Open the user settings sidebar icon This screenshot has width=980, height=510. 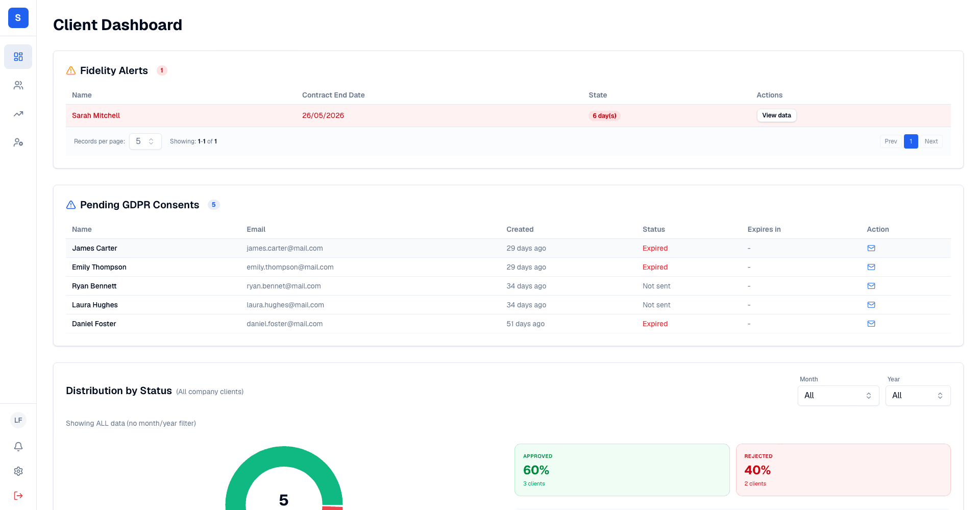18,142
